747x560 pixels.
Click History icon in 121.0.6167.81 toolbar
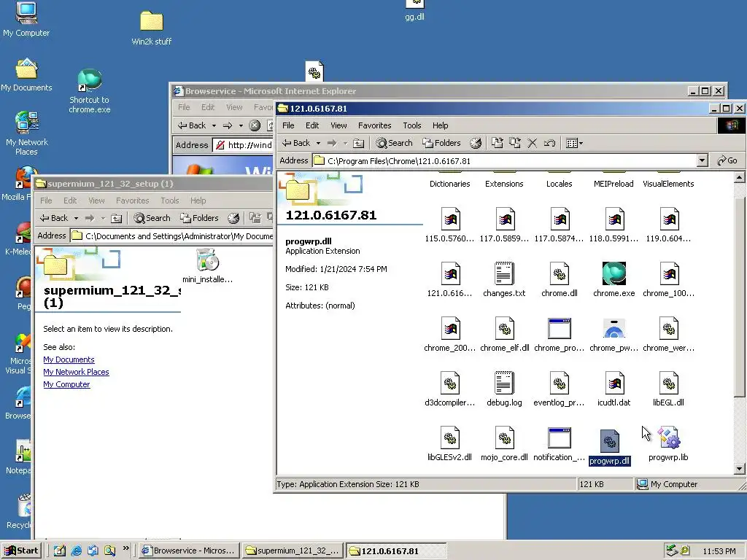click(x=476, y=143)
